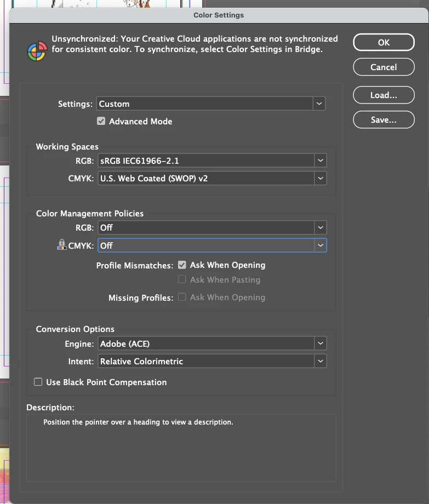The width and height of the screenshot is (429, 504).
Task: Click the Intent label
Action: (81, 362)
